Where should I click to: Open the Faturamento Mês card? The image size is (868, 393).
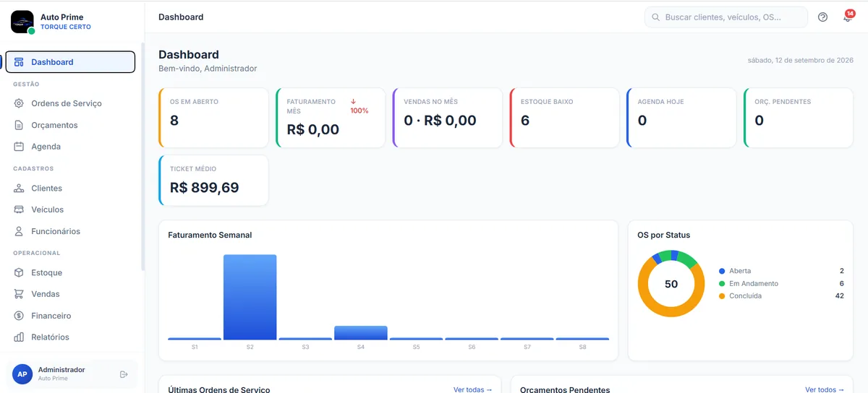point(331,118)
